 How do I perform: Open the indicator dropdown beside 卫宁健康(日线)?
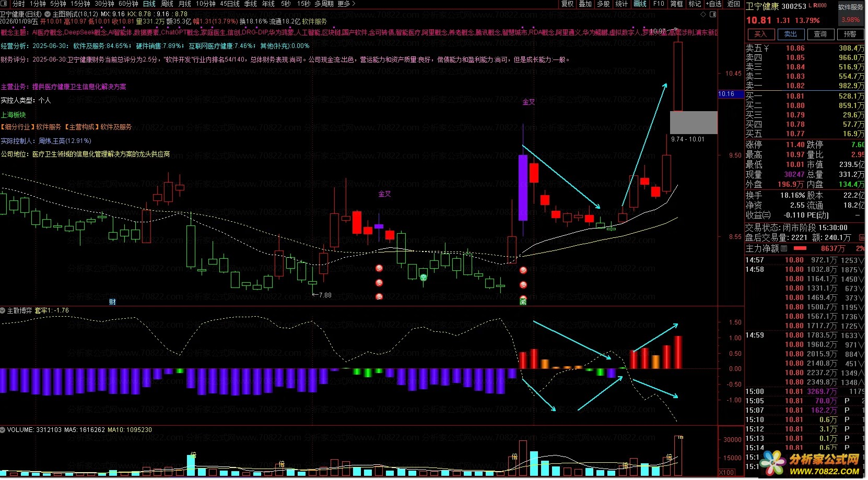tap(48, 14)
